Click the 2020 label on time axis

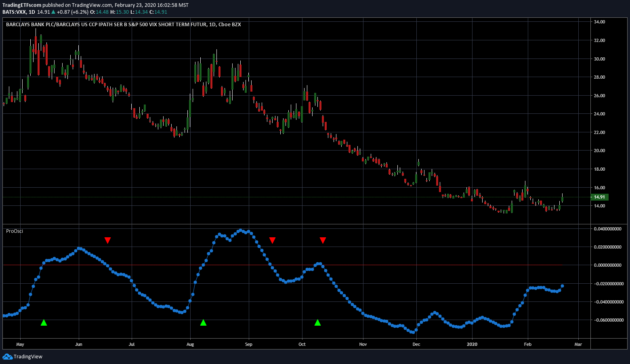[x=472, y=344]
